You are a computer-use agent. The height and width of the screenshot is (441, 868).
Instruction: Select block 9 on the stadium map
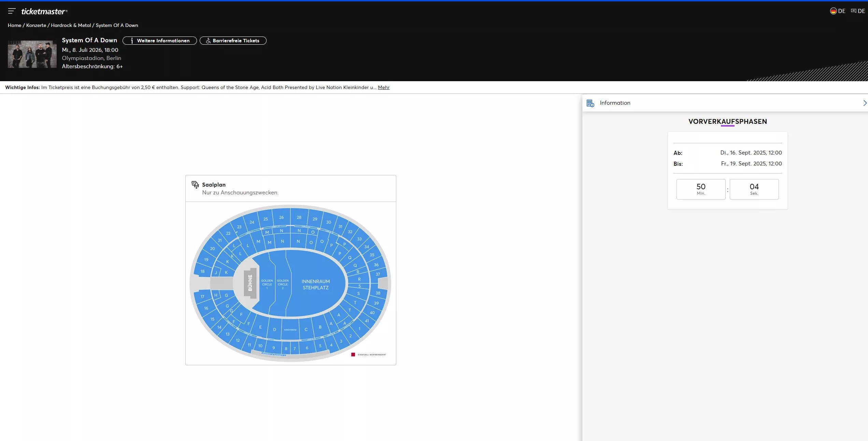pyautogui.click(x=273, y=348)
